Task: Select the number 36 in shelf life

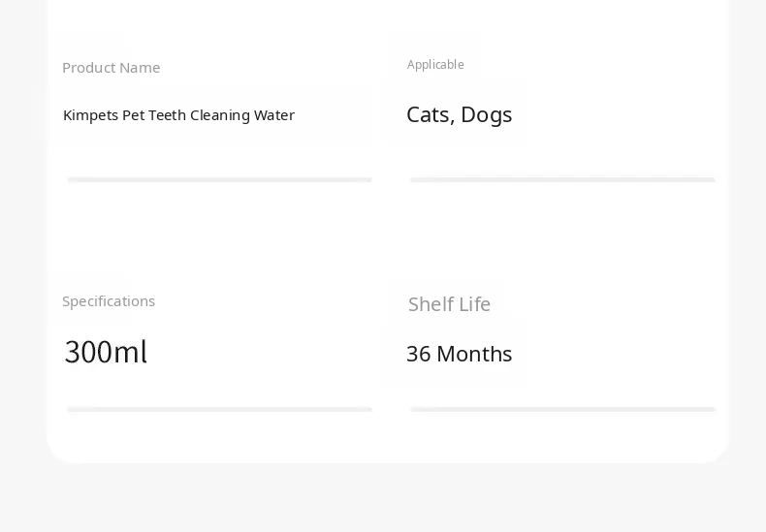Action: point(418,354)
